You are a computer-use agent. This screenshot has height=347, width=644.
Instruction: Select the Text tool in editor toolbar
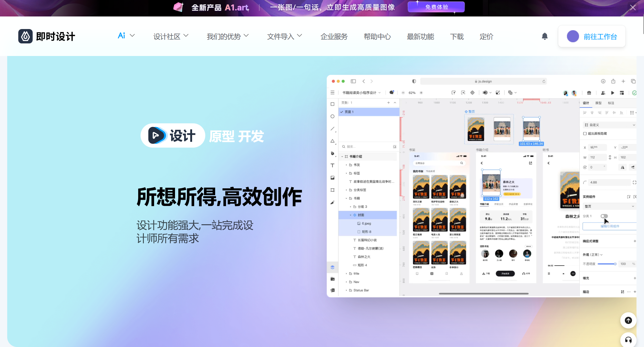tap(332, 165)
